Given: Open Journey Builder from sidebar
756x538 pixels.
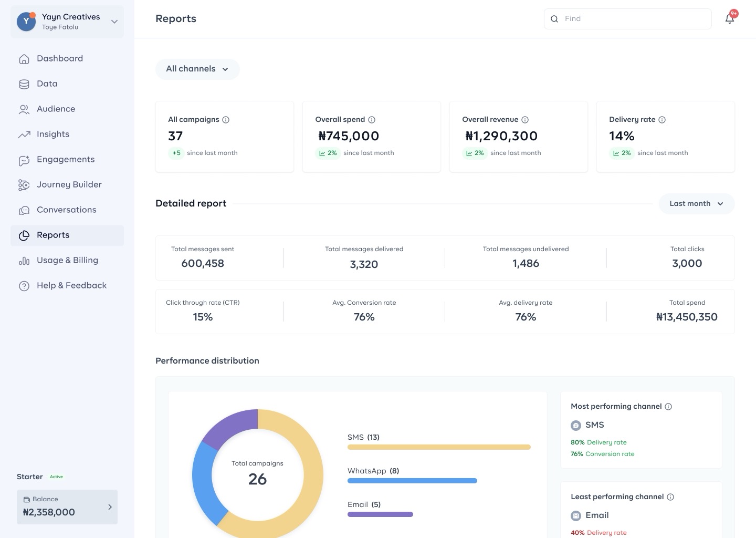Looking at the screenshot, I should coord(67,185).
